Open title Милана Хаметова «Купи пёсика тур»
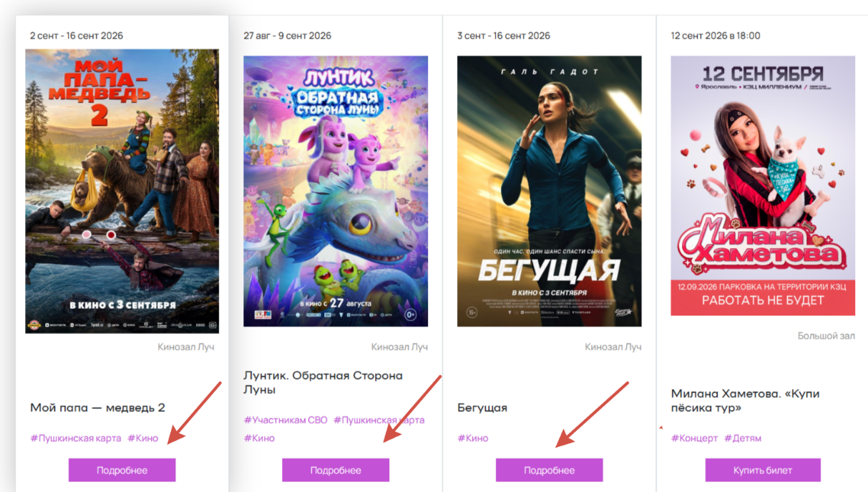The height and width of the screenshot is (492, 868). pos(746,400)
